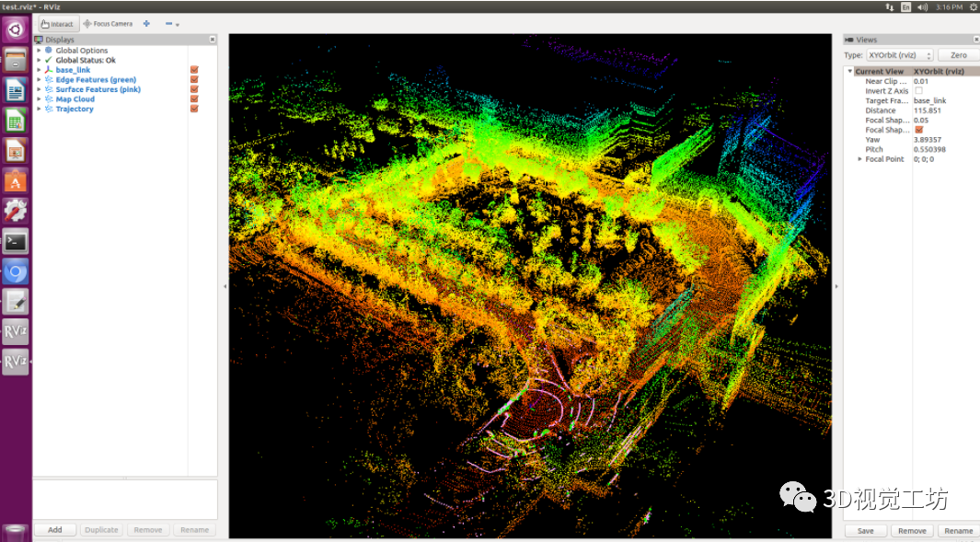
Task: Disable the Map Cloud display checkbox
Action: 194,98
